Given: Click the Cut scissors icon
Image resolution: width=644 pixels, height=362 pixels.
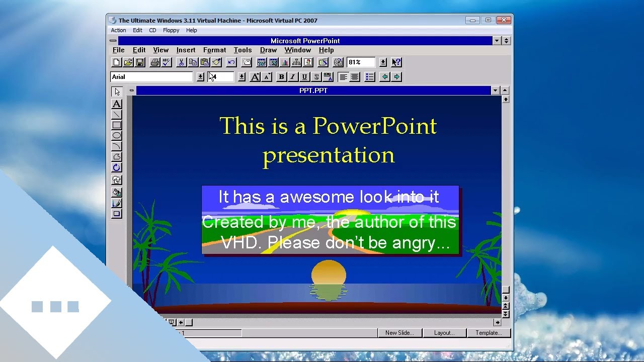Looking at the screenshot, I should point(181,62).
